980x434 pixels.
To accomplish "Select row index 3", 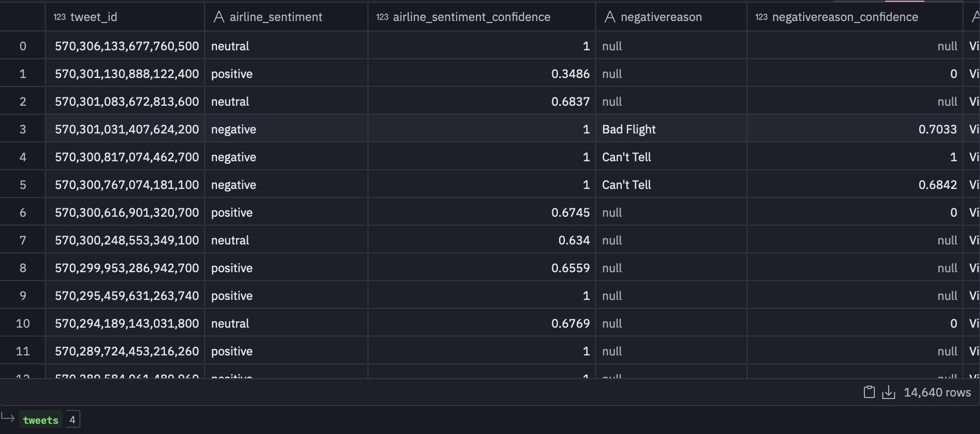I will 23,129.
